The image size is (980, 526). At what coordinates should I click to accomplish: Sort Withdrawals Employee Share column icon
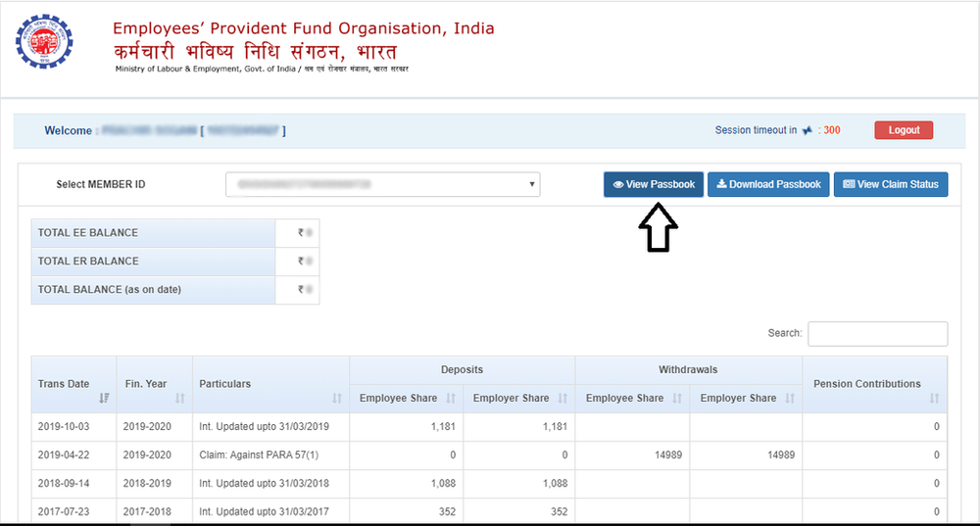(x=677, y=398)
